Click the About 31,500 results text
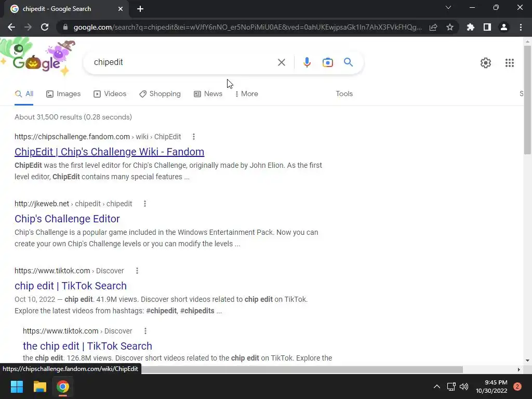The width and height of the screenshot is (532, 399). 73,117
